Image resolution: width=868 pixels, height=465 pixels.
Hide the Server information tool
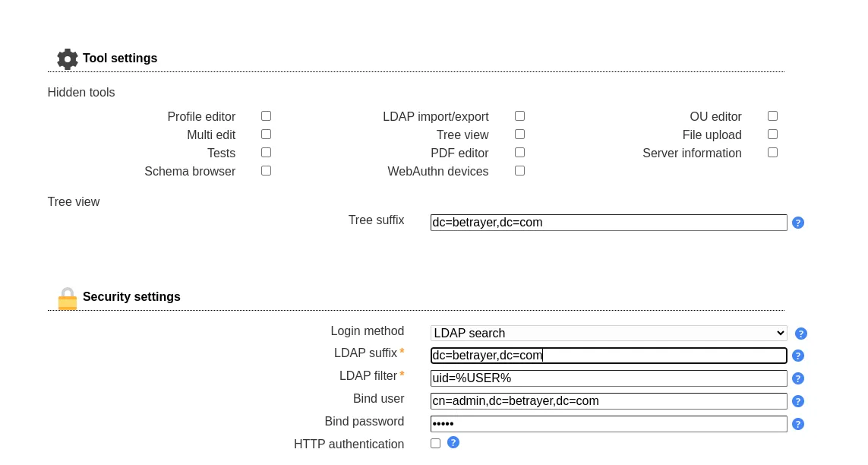772,152
